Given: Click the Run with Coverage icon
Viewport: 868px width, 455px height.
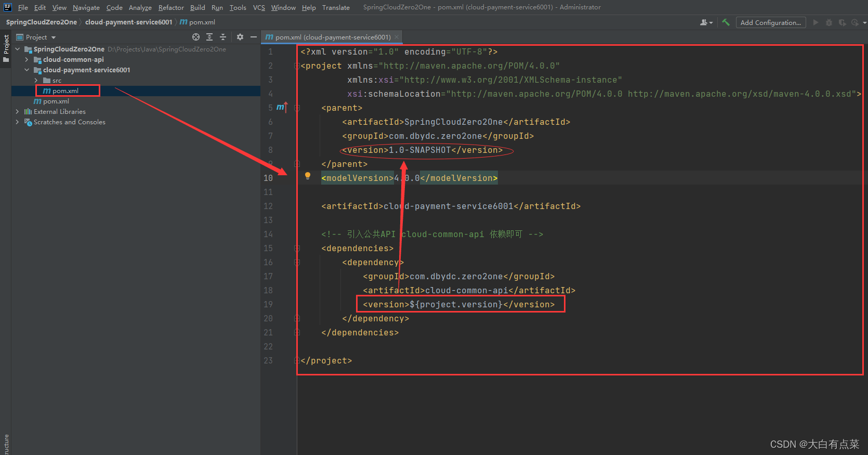Looking at the screenshot, I should point(842,22).
